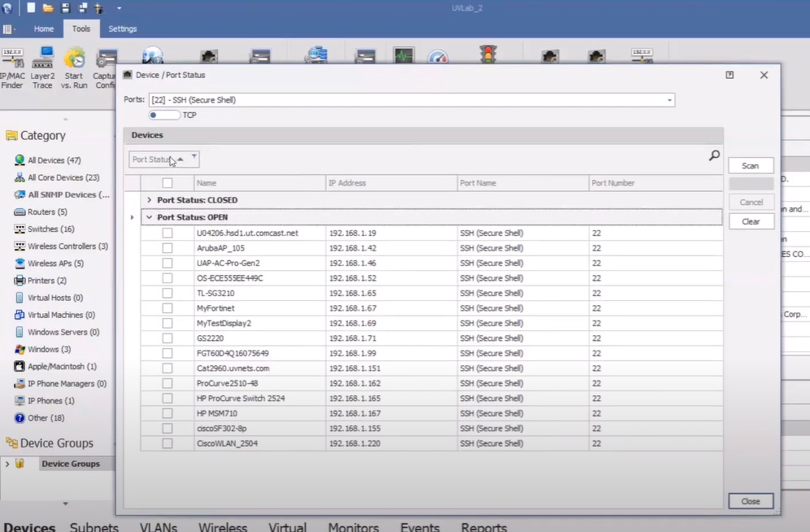Switch to the Tools ribbon tab
This screenshot has width=810, height=532.
coord(81,29)
